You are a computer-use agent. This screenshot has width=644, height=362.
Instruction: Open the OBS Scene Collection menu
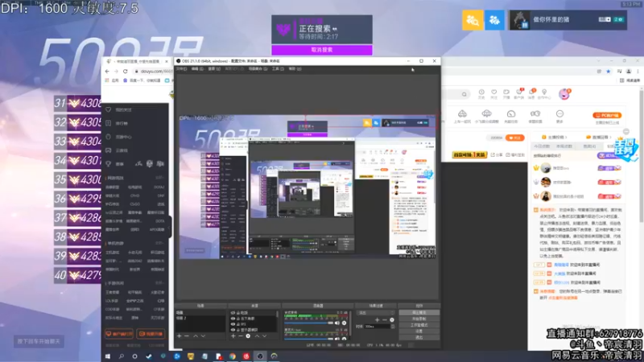click(x=257, y=69)
